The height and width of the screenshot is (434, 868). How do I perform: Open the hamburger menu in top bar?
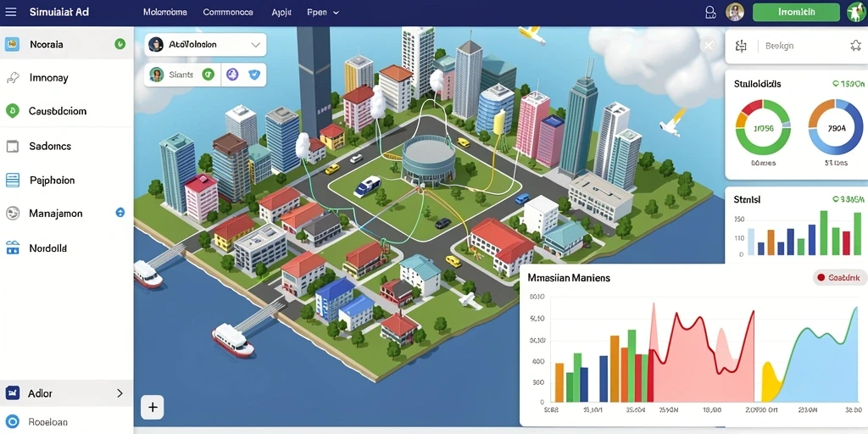[10, 12]
